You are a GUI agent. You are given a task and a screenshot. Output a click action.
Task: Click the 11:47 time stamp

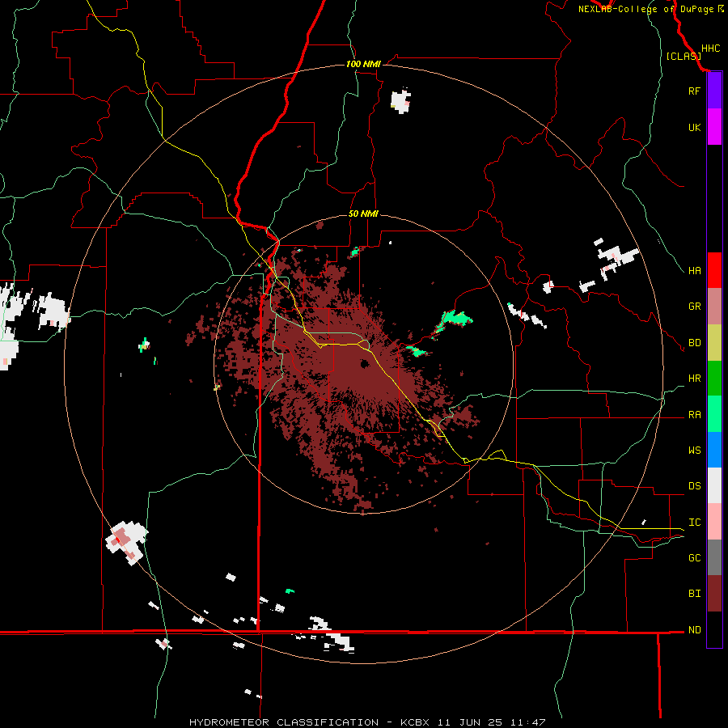[527, 722]
